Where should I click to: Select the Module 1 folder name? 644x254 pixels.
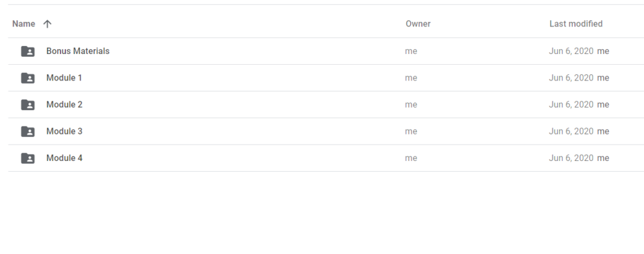click(x=64, y=77)
